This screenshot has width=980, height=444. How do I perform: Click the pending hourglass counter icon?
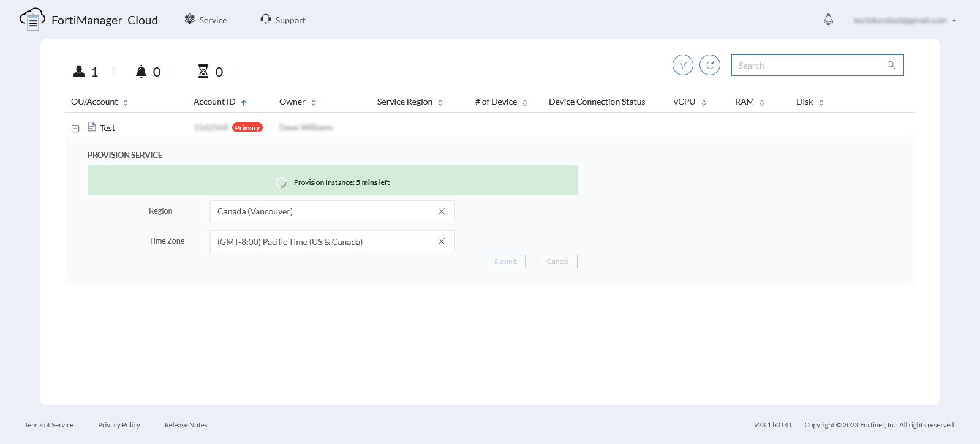[203, 72]
